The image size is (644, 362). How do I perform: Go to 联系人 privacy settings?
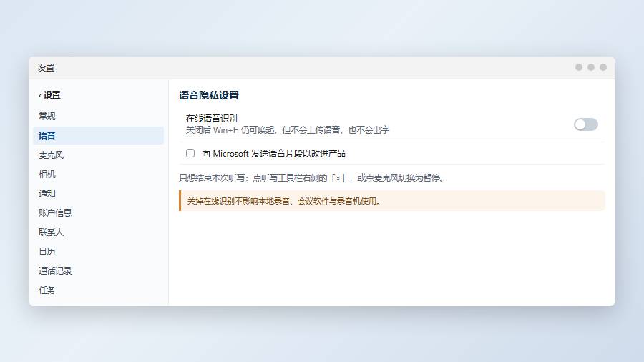98,232
